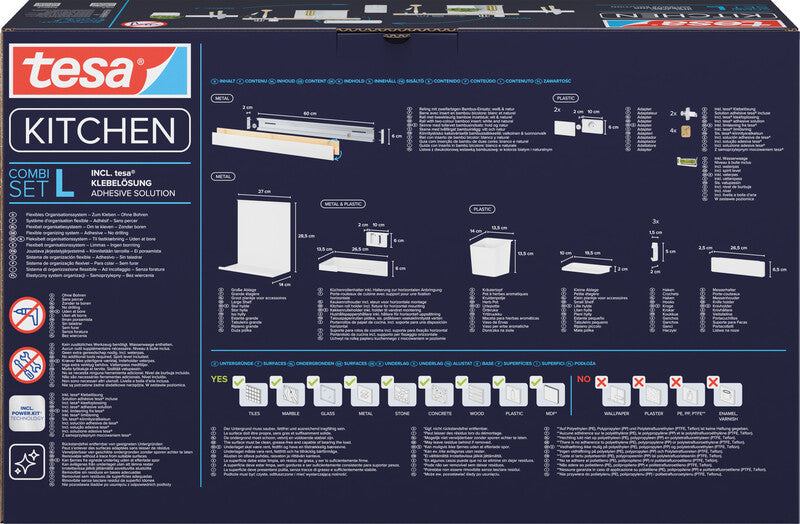This screenshot has width=800, height=524.
Task: Click the PLASTIC tag above the adapters
Action: point(565,98)
